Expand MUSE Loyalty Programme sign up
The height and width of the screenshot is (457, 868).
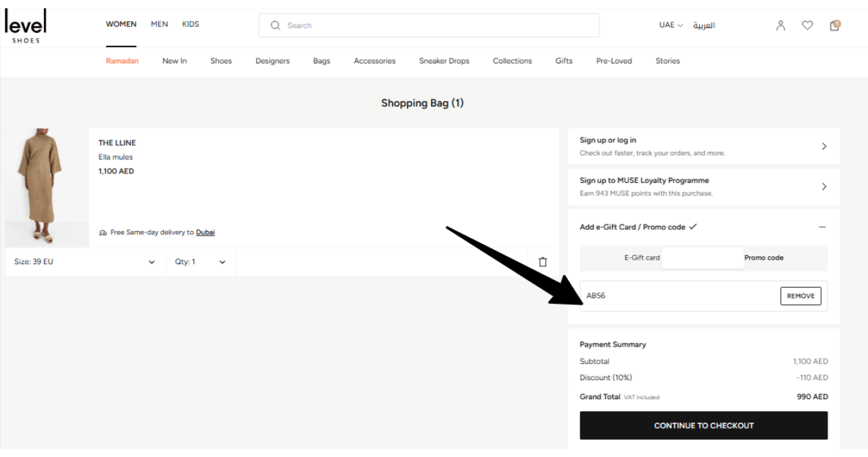point(704,187)
